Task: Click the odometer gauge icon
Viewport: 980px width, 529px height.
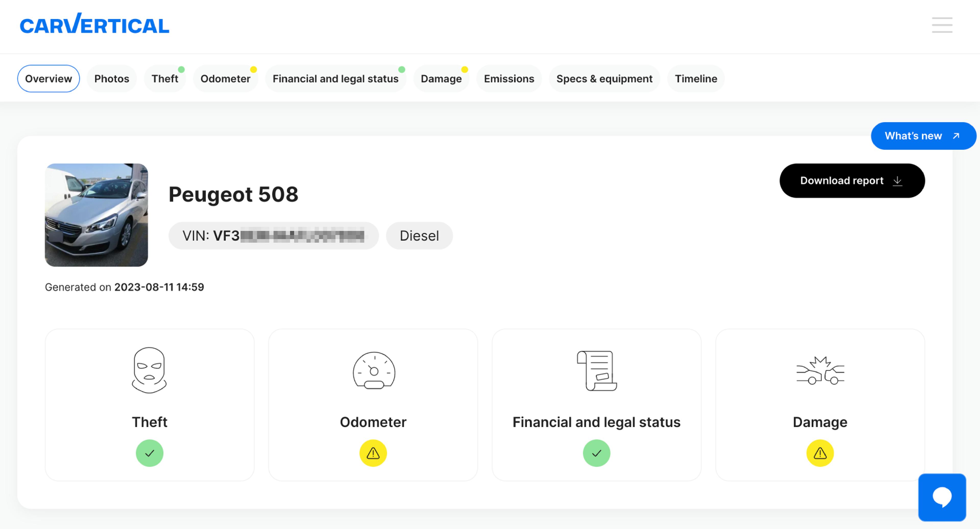Action: click(373, 370)
